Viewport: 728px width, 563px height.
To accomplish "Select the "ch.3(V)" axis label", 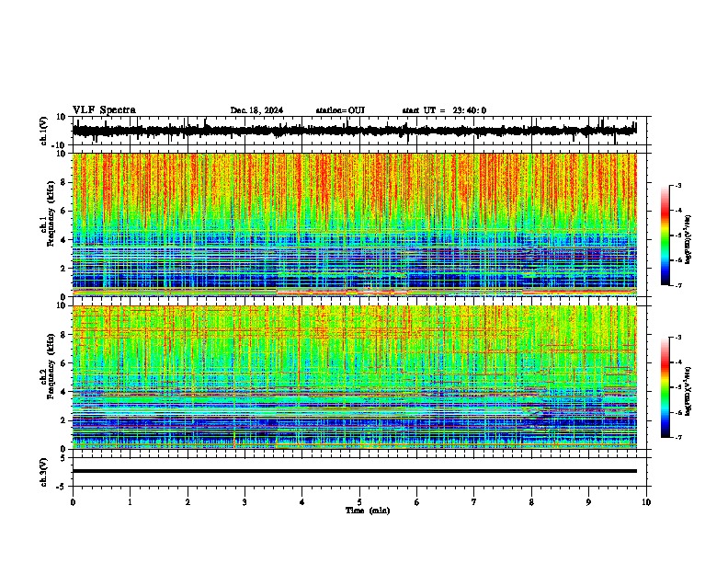I will point(43,472).
